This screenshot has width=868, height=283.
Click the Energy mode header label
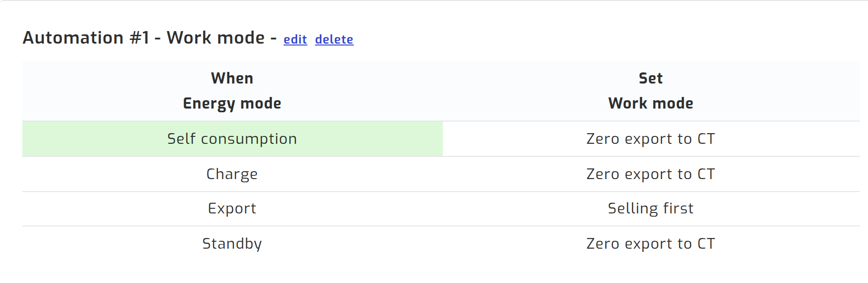point(232,103)
